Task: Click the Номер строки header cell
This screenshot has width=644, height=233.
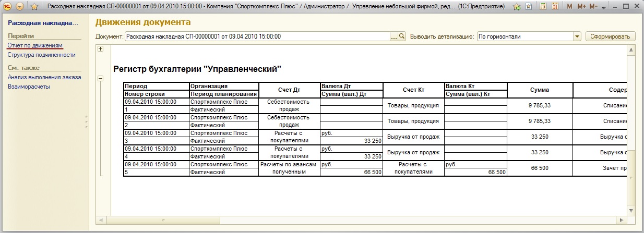Action: [156, 94]
